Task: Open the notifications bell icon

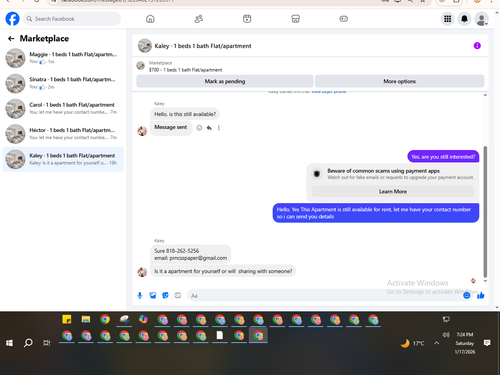Action: (x=464, y=19)
